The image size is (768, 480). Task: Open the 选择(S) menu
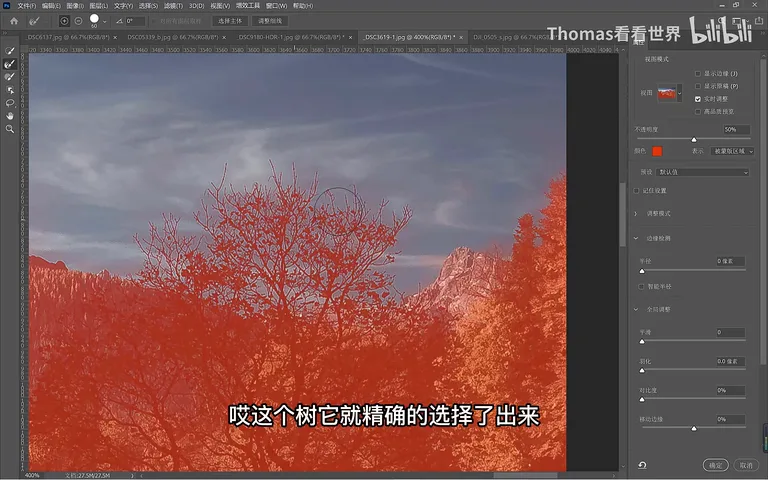pyautogui.click(x=148, y=6)
